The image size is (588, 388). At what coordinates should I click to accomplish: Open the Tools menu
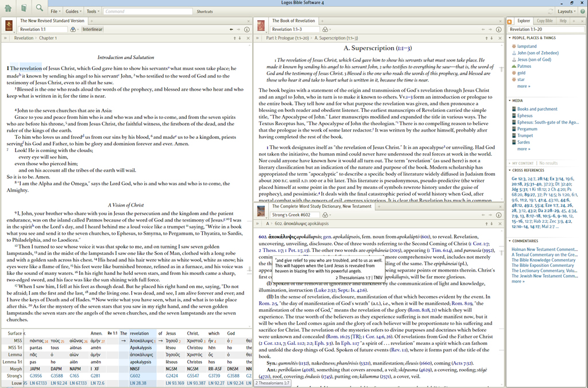coord(93,11)
